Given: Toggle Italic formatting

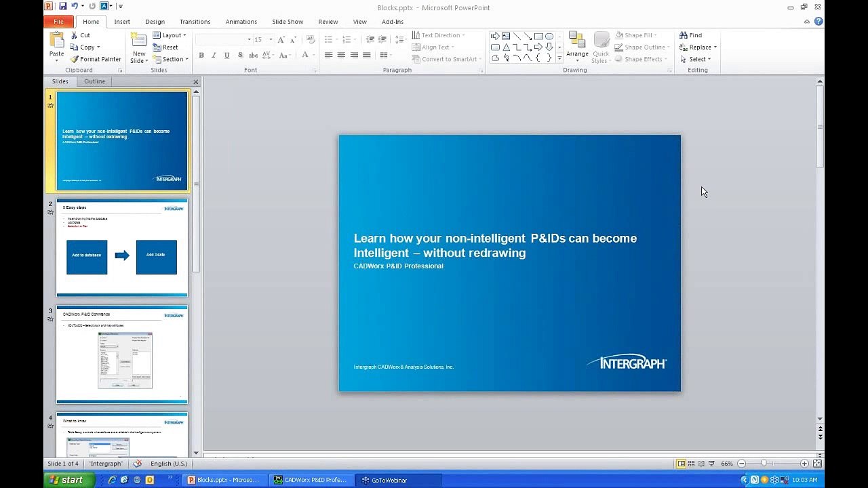Looking at the screenshot, I should [x=214, y=55].
